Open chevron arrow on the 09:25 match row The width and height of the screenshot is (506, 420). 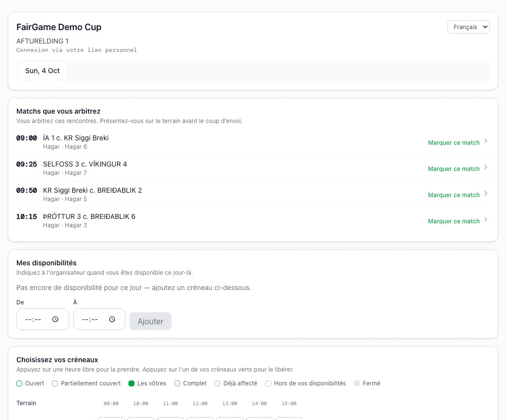click(486, 167)
